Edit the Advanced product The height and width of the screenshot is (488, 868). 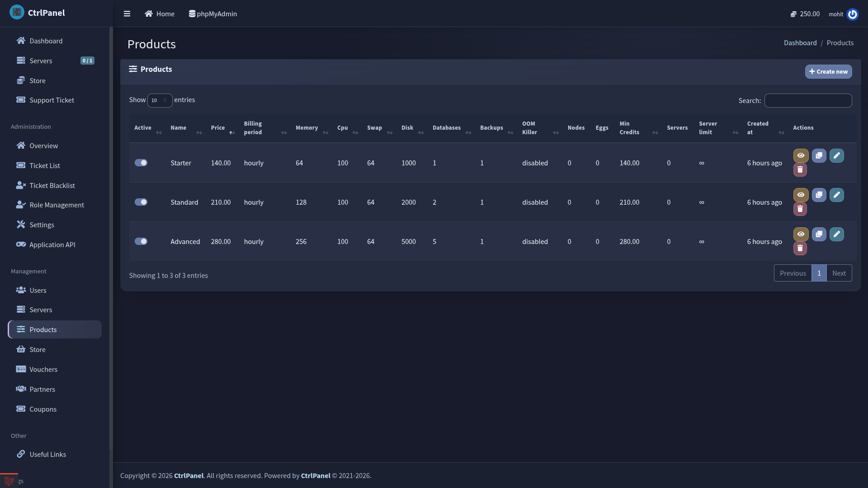(836, 234)
